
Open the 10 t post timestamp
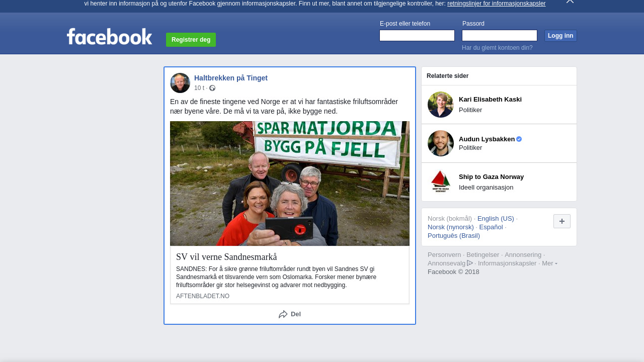point(199,88)
